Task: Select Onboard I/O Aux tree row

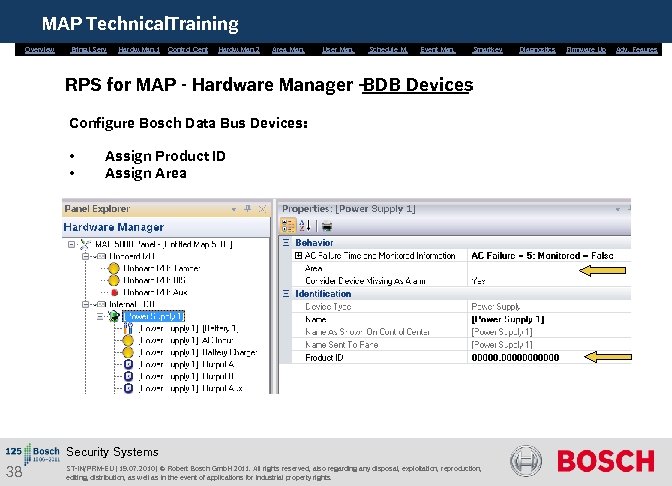Action: tap(155, 292)
